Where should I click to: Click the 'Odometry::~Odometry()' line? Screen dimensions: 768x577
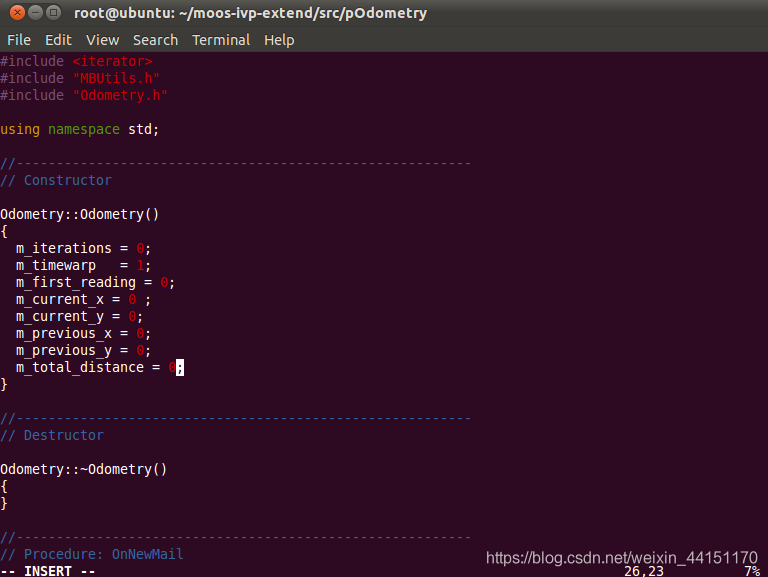coord(84,469)
